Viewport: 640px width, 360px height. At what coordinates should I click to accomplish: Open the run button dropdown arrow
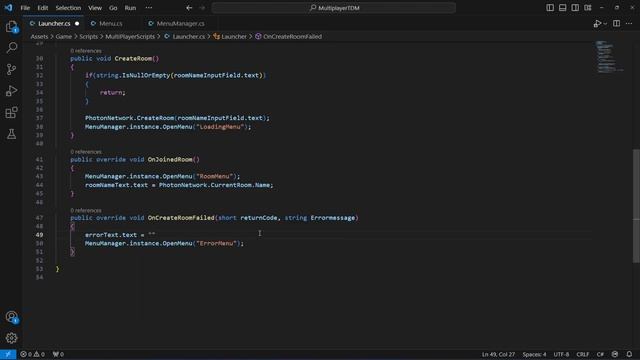point(605,24)
